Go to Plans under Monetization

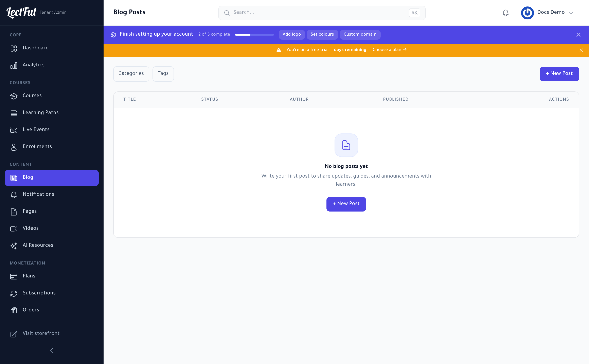click(52, 277)
